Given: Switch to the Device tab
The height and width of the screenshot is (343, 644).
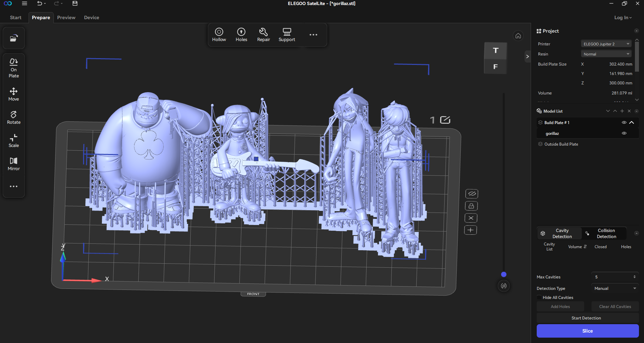Looking at the screenshot, I should [x=91, y=17].
